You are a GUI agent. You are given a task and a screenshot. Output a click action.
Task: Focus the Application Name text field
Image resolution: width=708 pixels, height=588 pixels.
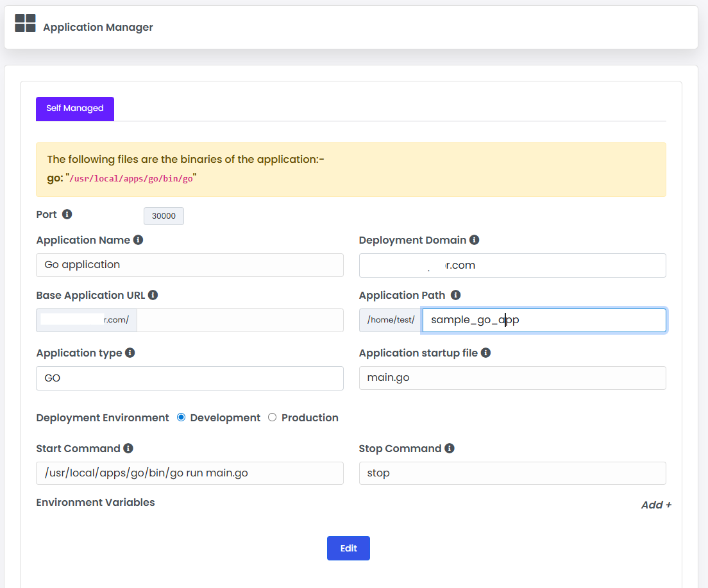click(x=189, y=265)
